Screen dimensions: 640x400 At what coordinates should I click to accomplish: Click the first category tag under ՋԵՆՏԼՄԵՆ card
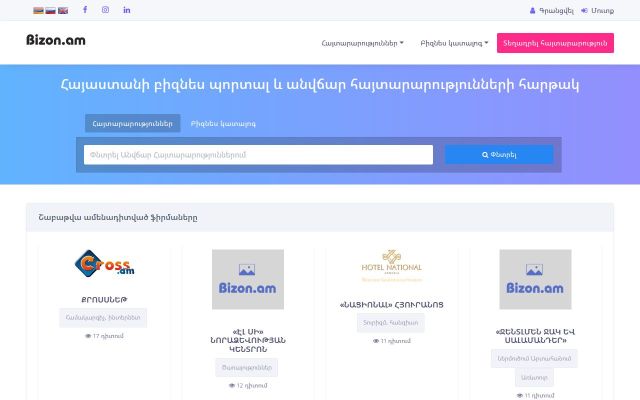tap(534, 358)
